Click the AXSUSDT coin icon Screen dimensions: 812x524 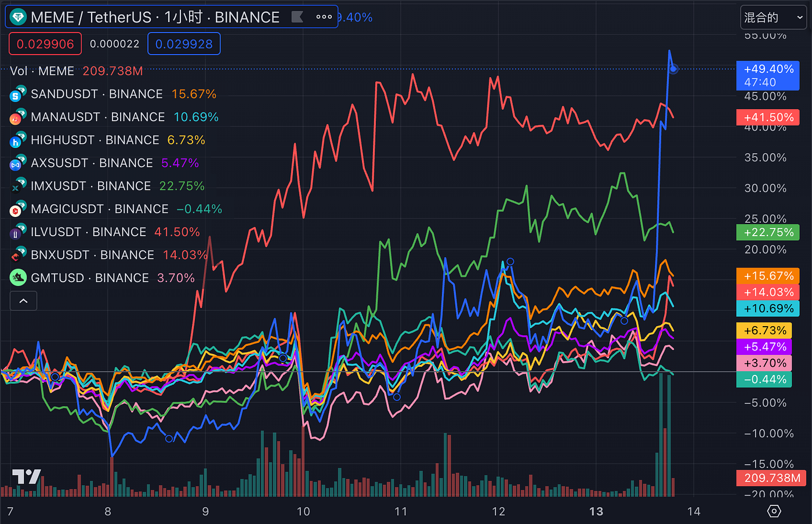coord(18,163)
